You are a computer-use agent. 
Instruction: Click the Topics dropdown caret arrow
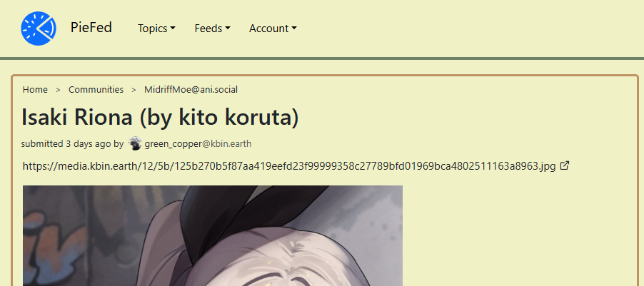pos(173,29)
